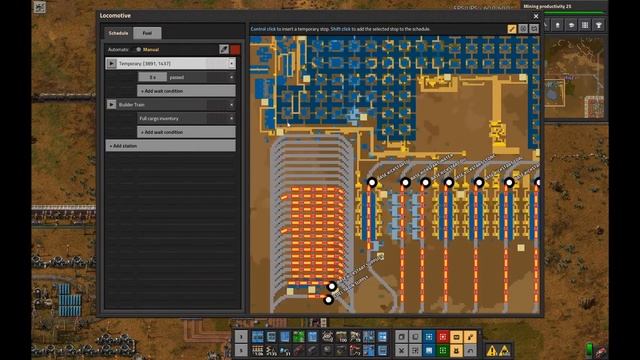Click the gray undo arrow shortcut
Screen dimensions: 640x360
(470, 350)
